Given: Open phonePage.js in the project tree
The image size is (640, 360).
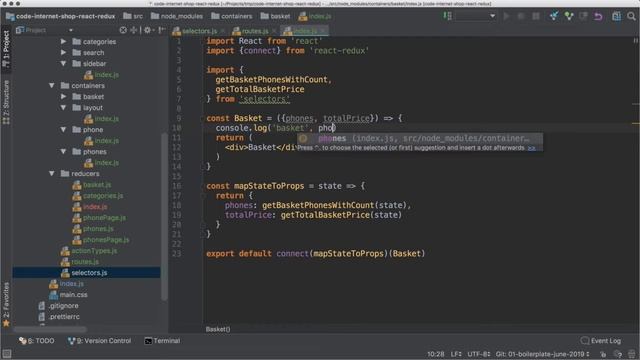Looking at the screenshot, I should coord(104,218).
